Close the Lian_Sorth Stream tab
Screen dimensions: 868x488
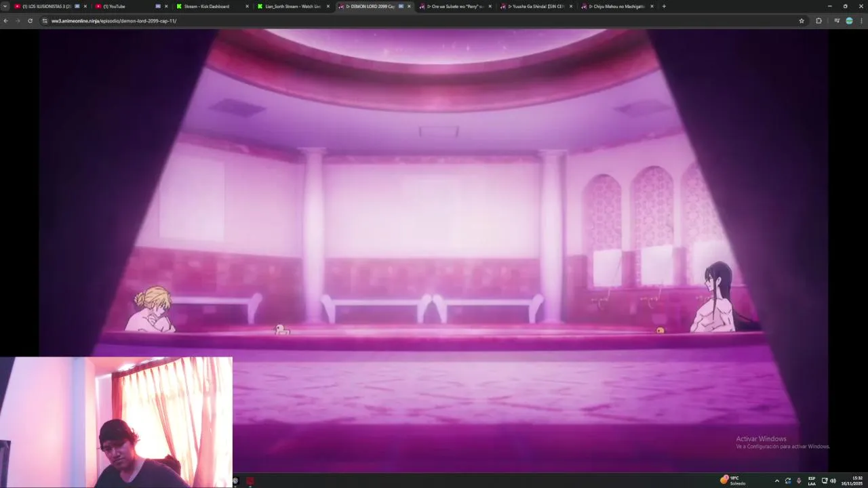click(x=328, y=6)
